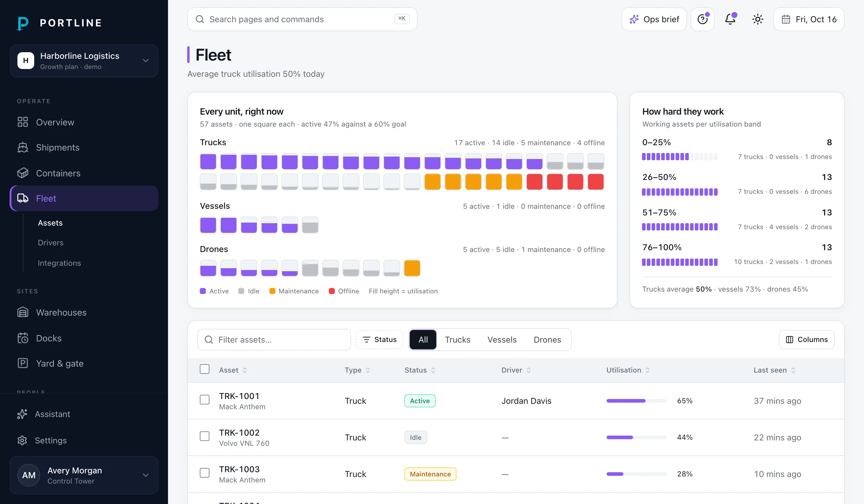Click the Assistant sparkle icon
The image size is (864, 504).
click(22, 414)
